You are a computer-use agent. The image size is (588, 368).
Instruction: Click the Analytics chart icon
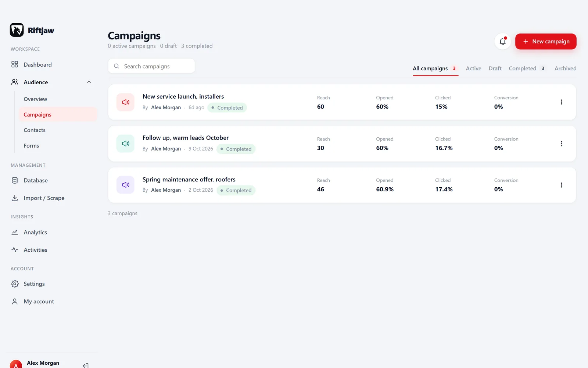click(x=15, y=232)
